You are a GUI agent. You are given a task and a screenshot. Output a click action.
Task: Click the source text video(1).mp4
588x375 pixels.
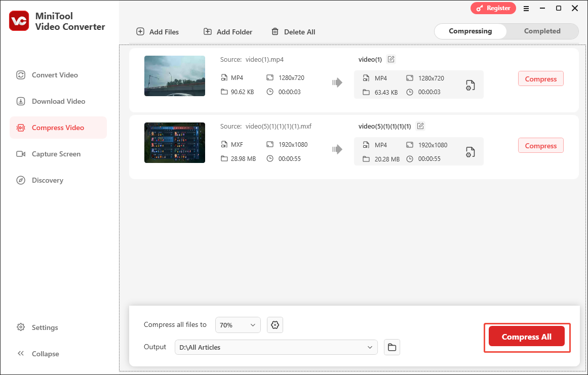(x=265, y=59)
